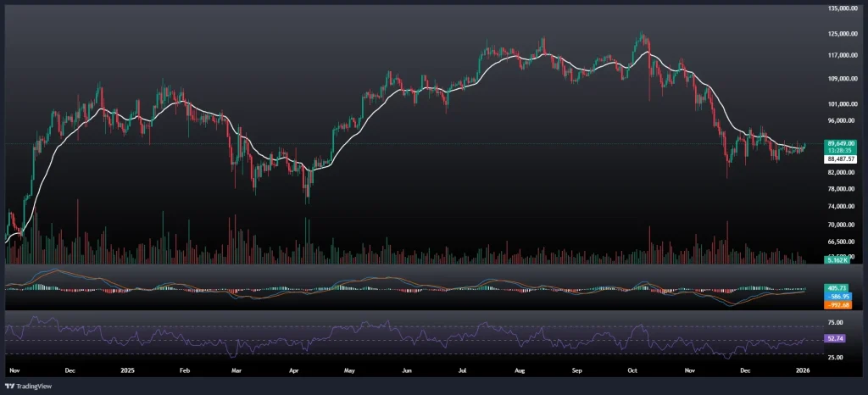
Task: Select the 2026 marker on time axis
Action: (803, 370)
